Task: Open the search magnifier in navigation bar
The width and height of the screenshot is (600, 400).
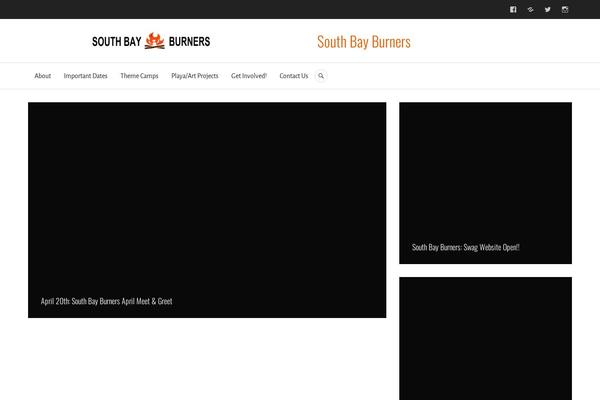Action: click(x=321, y=76)
